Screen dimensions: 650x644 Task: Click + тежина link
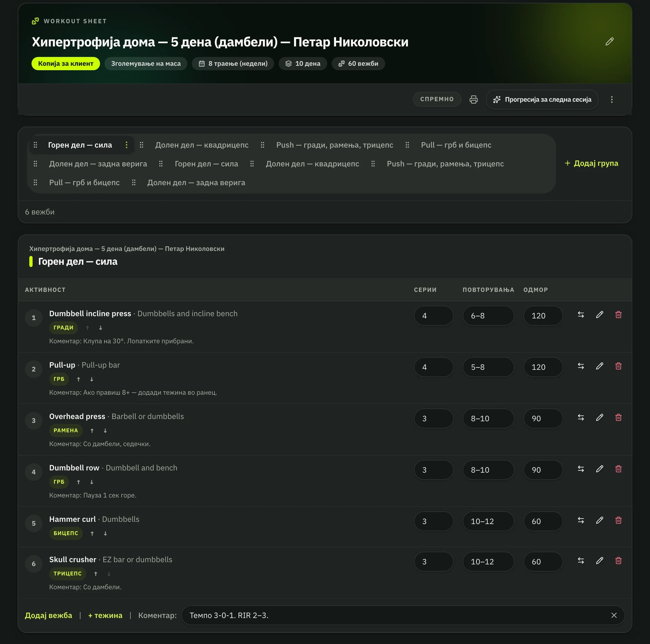(x=105, y=615)
